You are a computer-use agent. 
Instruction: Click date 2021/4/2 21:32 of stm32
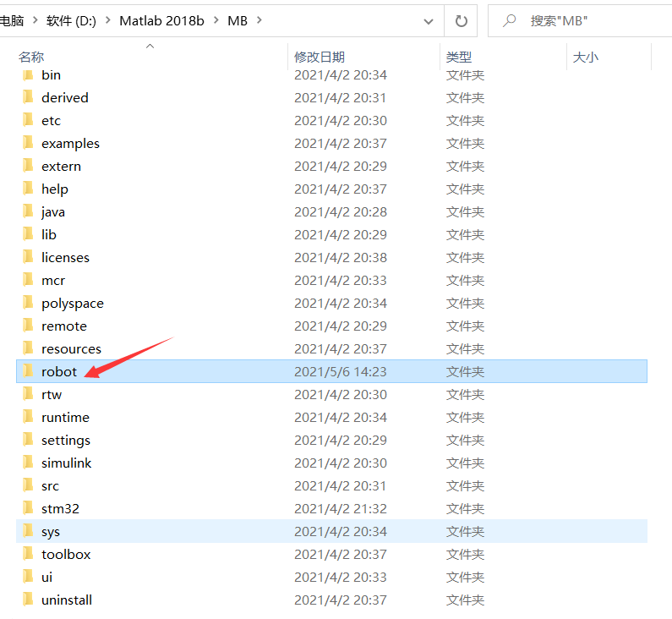point(341,509)
